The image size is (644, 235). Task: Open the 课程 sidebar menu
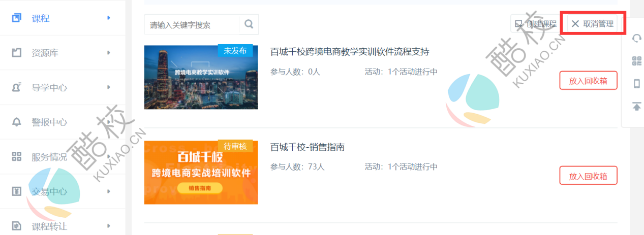click(x=63, y=18)
